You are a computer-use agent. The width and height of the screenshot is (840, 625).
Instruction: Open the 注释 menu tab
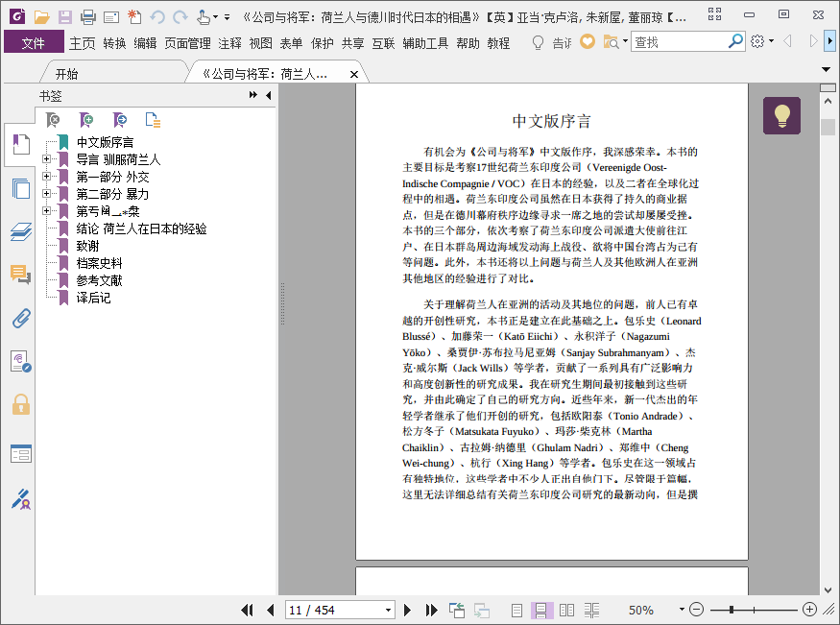point(230,43)
